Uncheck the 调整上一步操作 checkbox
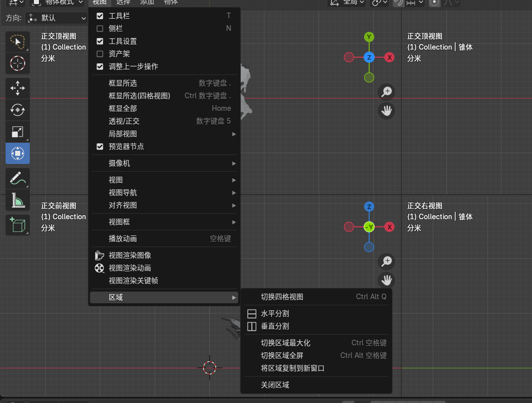532x403 pixels. (x=100, y=67)
